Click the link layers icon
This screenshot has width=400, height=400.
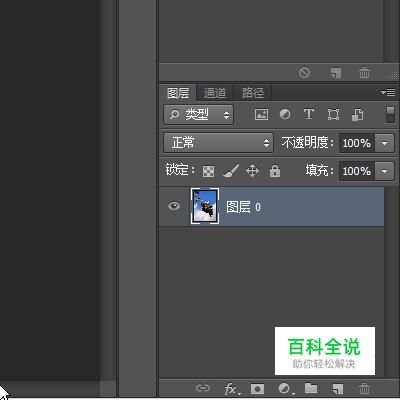click(x=203, y=388)
